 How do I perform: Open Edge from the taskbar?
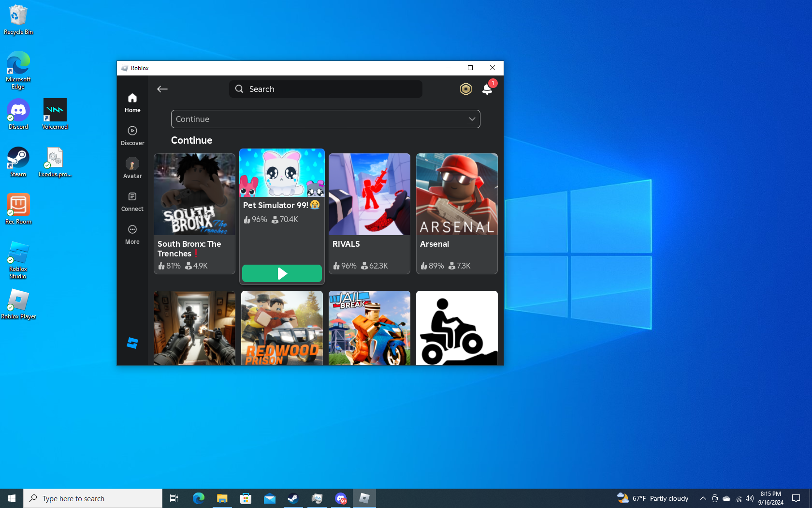click(198, 498)
